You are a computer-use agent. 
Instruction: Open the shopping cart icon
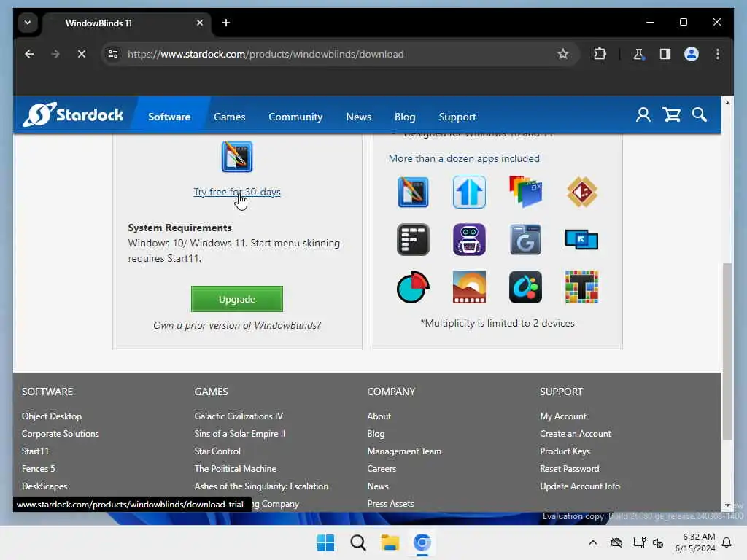(x=671, y=114)
